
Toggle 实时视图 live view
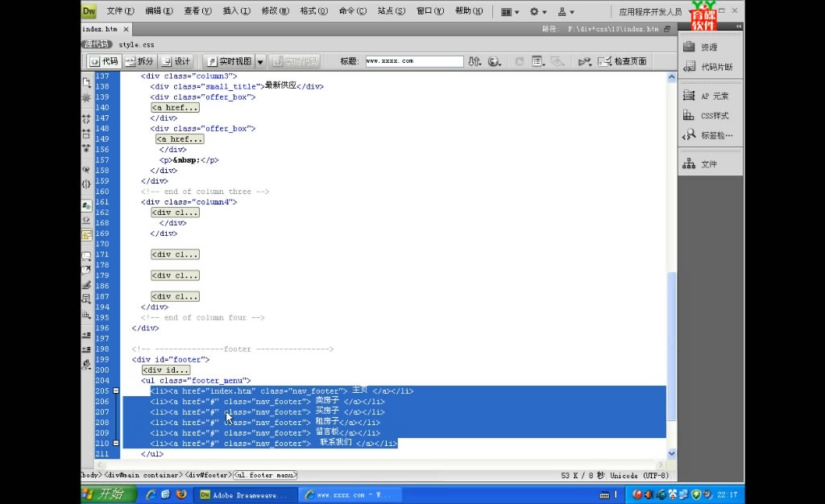[x=229, y=61]
